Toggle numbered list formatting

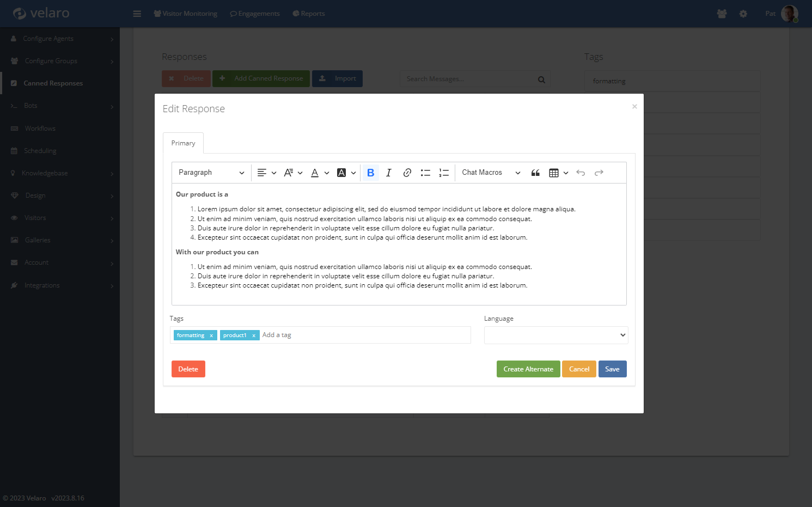click(x=444, y=173)
